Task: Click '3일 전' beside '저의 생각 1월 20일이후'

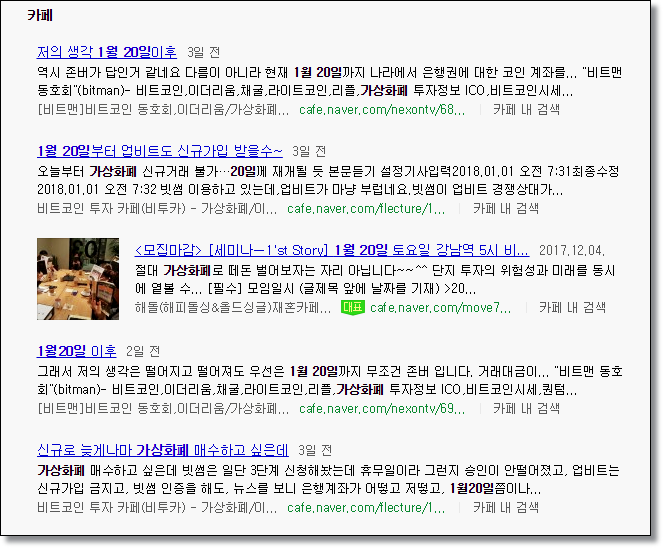Action: tap(203, 52)
